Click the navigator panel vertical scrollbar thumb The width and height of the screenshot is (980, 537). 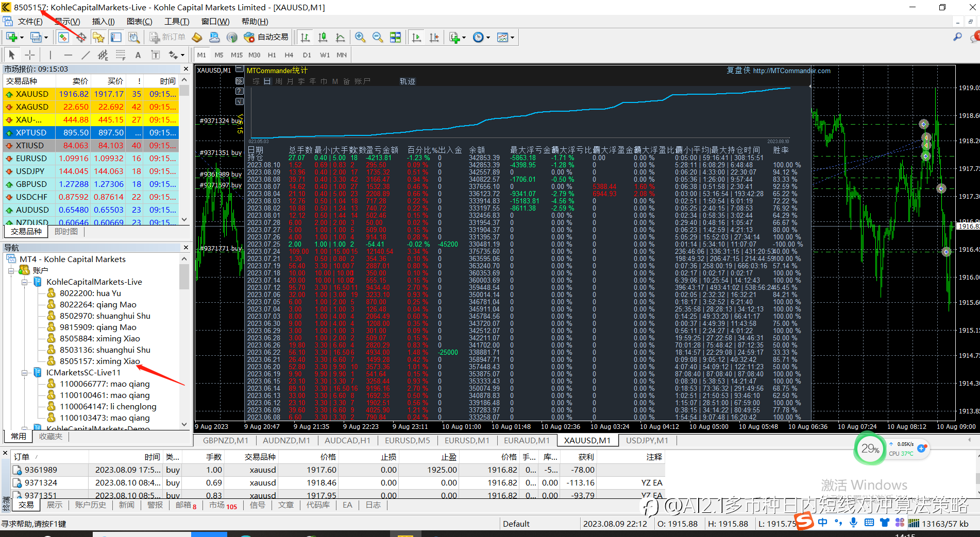tap(184, 276)
